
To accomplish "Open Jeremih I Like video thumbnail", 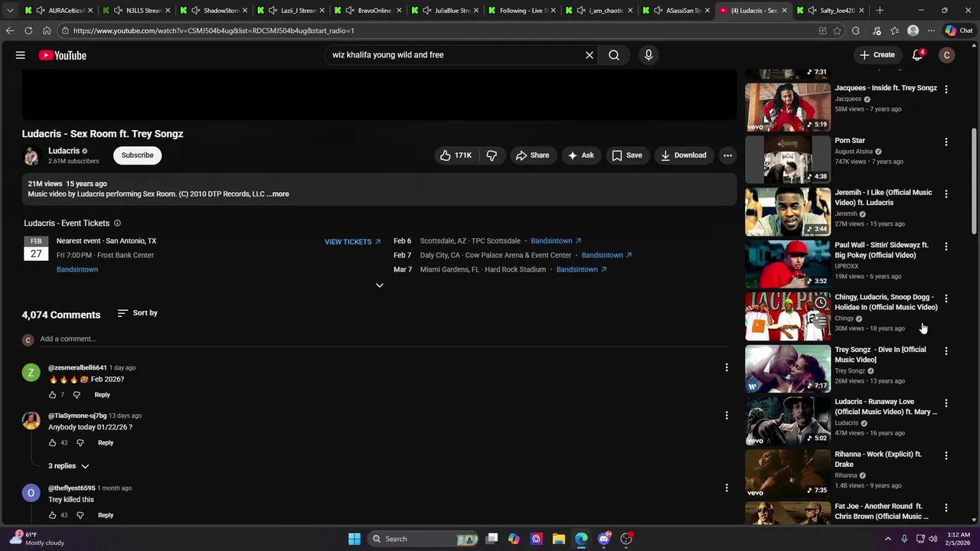I will (788, 212).
